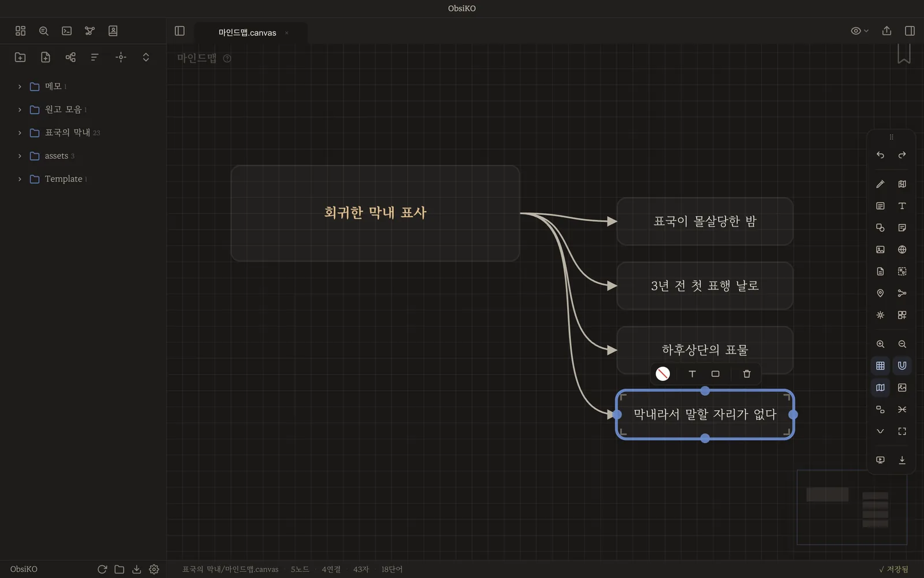The height and width of the screenshot is (578, 924).
Task: Fit canvas to screen with fullscreen icon
Action: coord(902,431)
